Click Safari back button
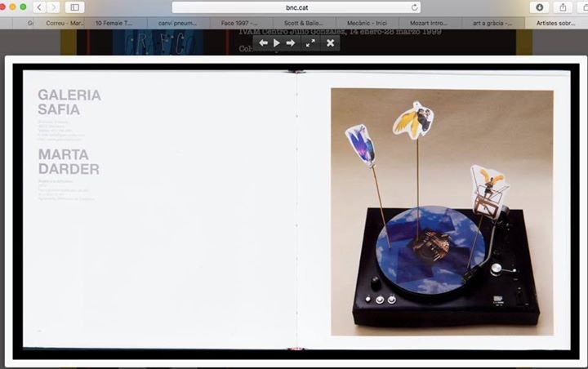588x369 pixels. point(38,7)
